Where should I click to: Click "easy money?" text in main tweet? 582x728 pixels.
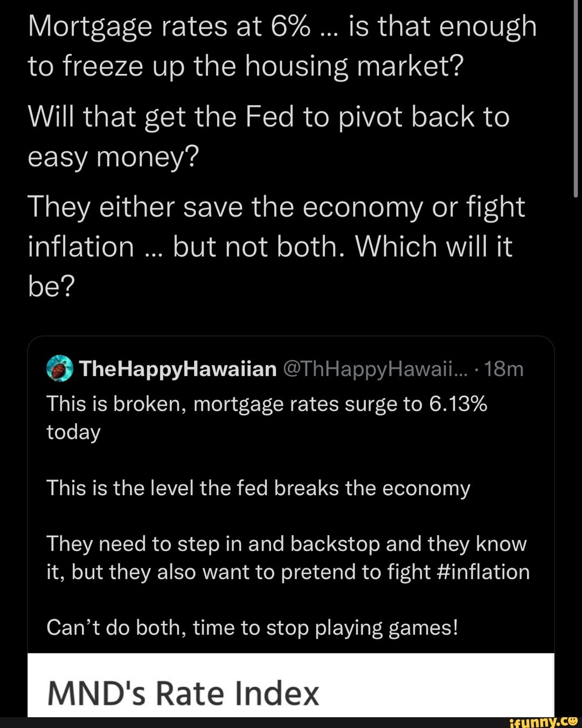(x=113, y=157)
